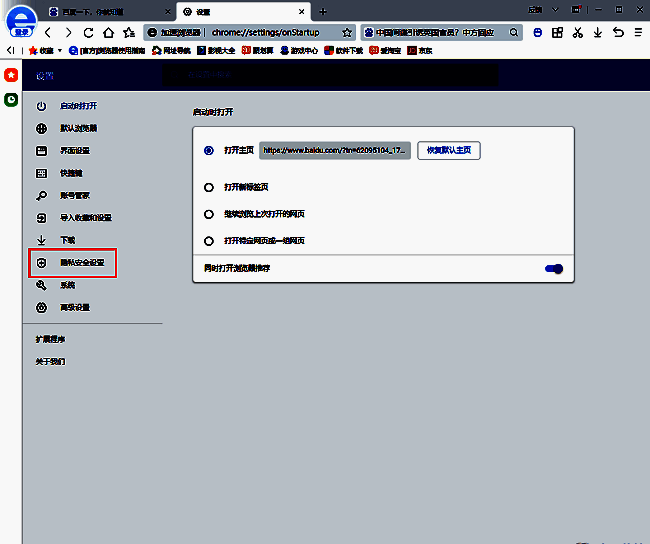Choose 继续浏览上次打开的网页 radio option
This screenshot has width=650, height=544.
click(209, 214)
